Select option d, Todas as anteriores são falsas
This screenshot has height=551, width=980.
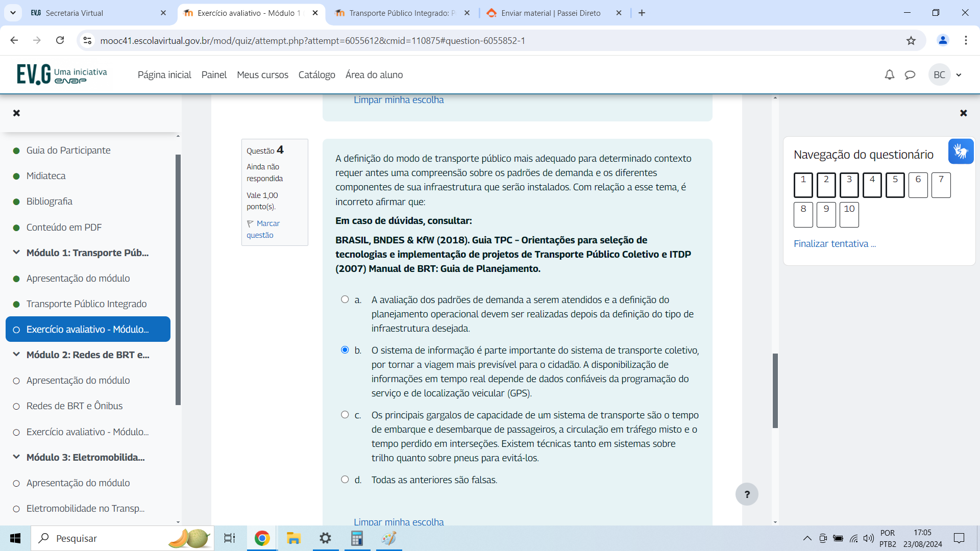345,480
